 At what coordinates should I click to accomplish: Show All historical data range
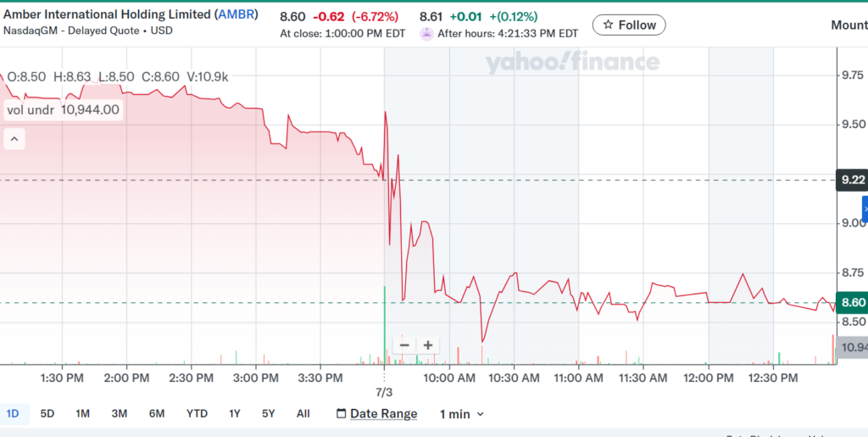pyautogui.click(x=303, y=414)
